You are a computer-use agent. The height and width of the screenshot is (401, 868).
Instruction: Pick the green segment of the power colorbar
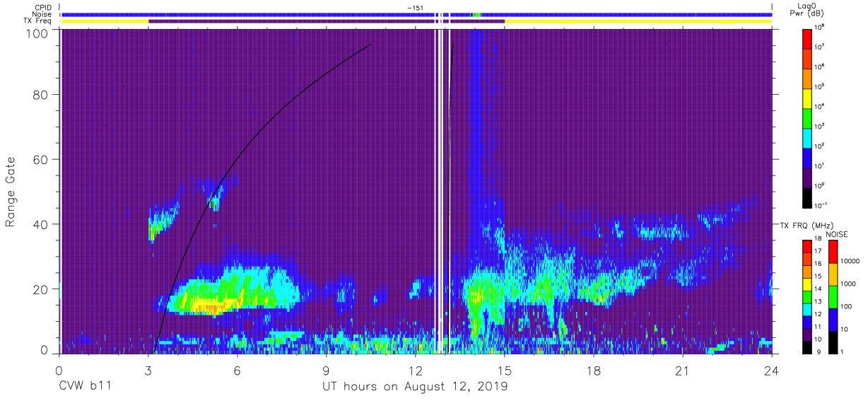tap(807, 118)
